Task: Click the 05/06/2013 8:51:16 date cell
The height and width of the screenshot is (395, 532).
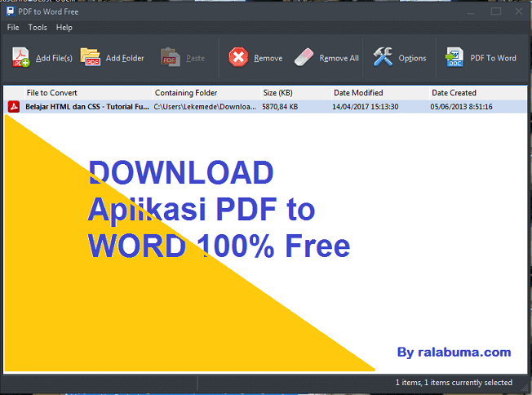Action: click(x=461, y=107)
